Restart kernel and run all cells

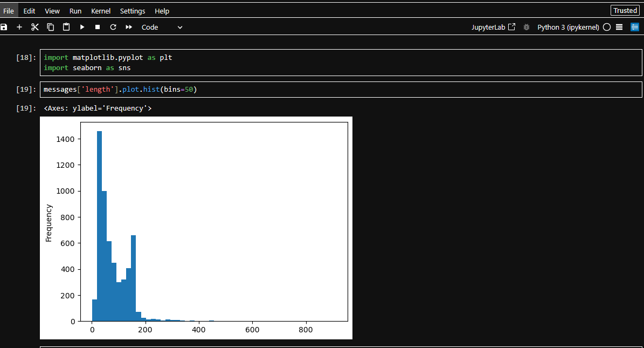[x=129, y=27]
